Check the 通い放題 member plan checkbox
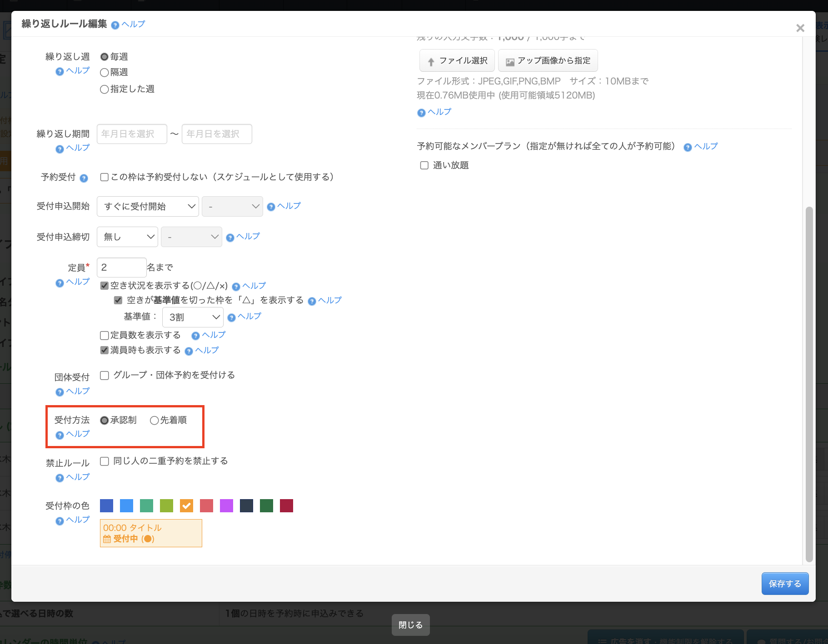This screenshot has width=828, height=644. [x=424, y=165]
